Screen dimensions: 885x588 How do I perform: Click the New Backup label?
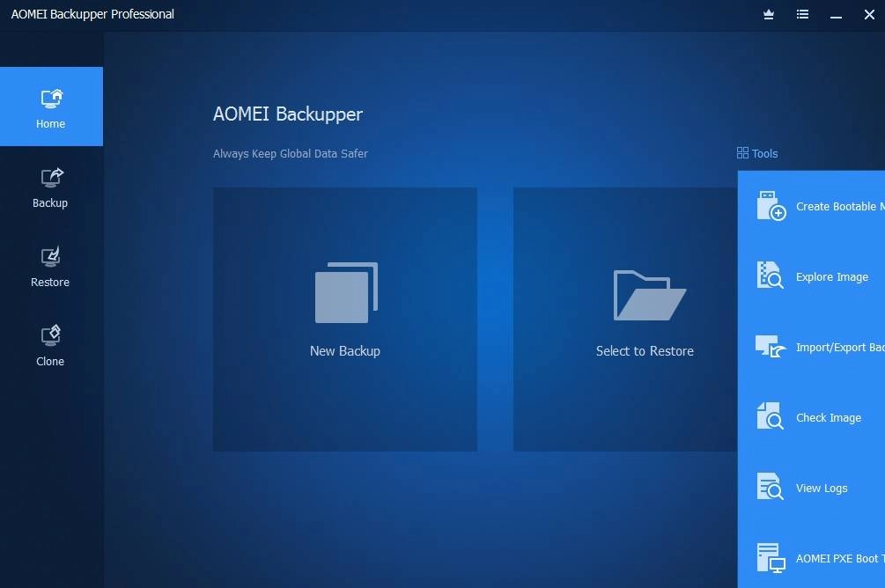pos(345,351)
